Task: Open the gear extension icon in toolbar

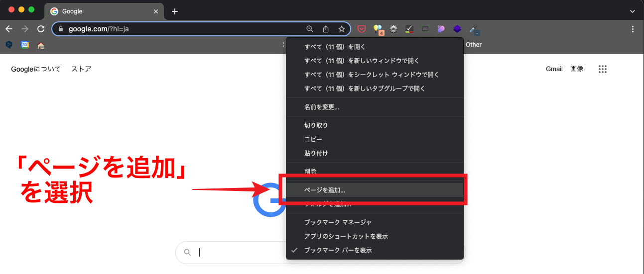Action: click(x=393, y=29)
